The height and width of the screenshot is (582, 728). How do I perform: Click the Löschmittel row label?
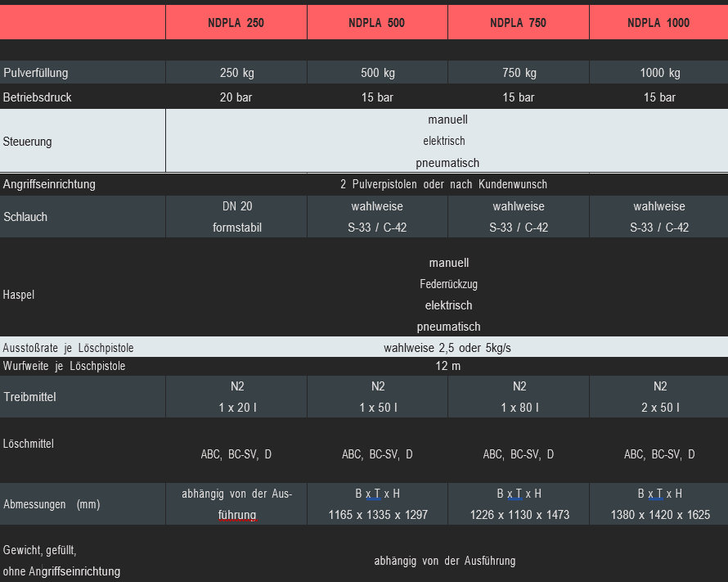click(x=29, y=444)
